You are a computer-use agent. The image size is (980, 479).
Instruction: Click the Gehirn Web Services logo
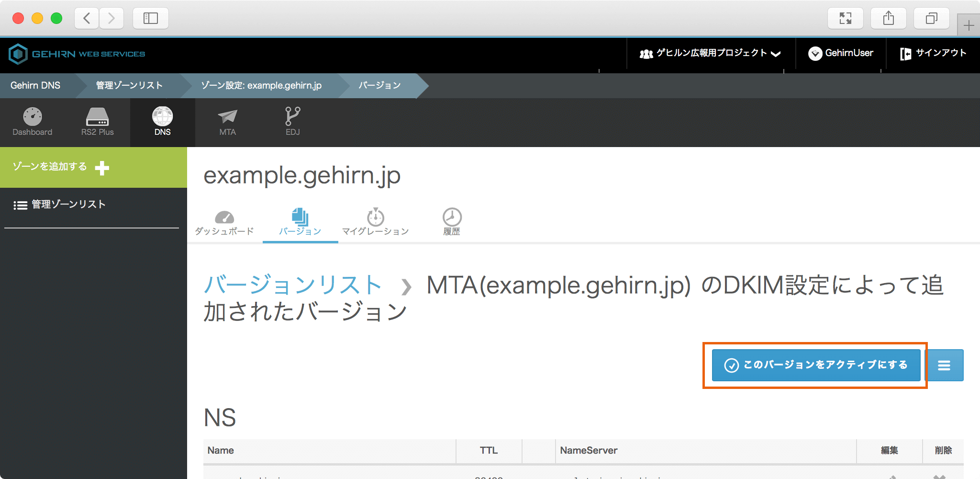tap(77, 54)
